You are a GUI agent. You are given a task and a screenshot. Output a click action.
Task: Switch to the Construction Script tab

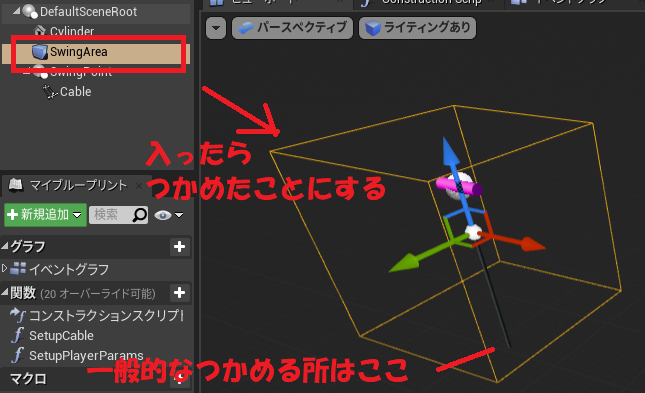coord(431,2)
